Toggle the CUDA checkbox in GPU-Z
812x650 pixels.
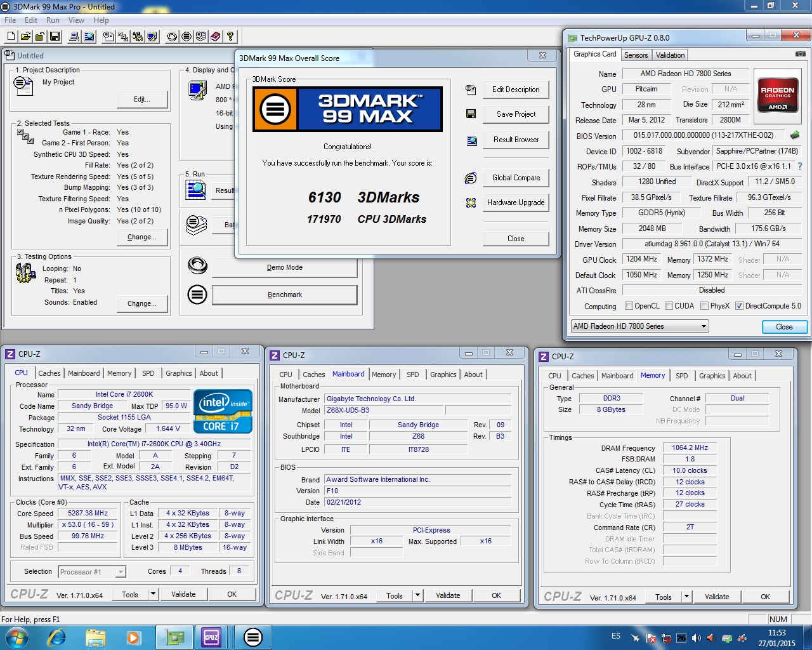tap(669, 306)
